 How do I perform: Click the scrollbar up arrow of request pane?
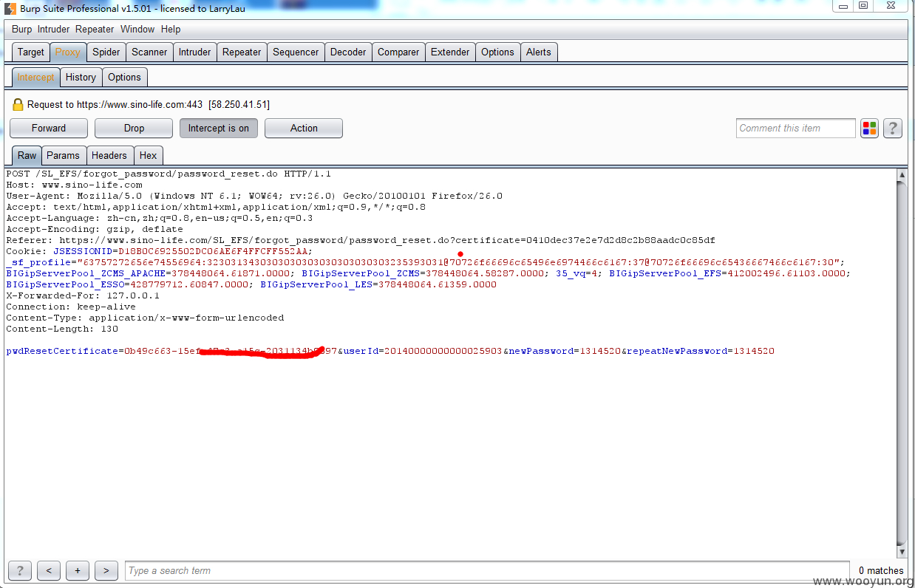point(901,175)
